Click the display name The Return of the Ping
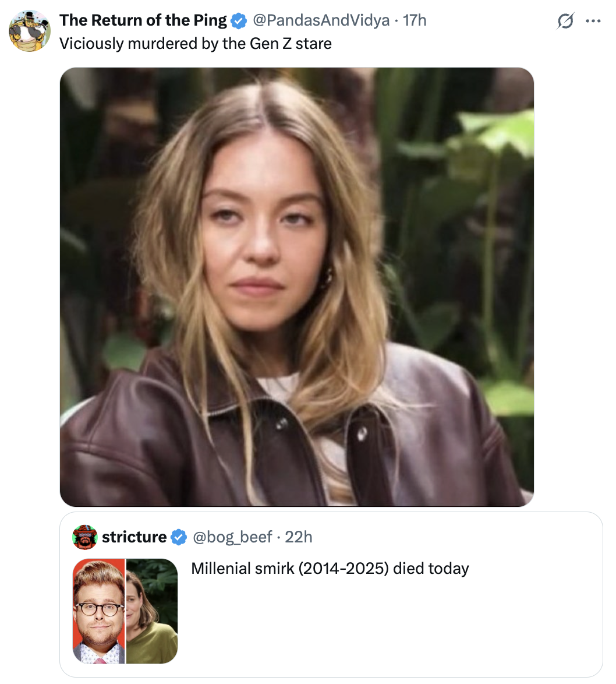 143,19
